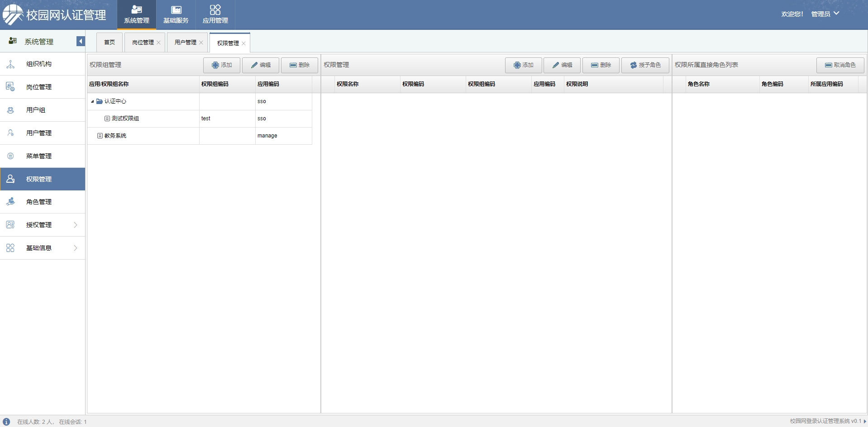
Task: Click the 用户管理 sidebar icon
Action: pyautogui.click(x=10, y=133)
